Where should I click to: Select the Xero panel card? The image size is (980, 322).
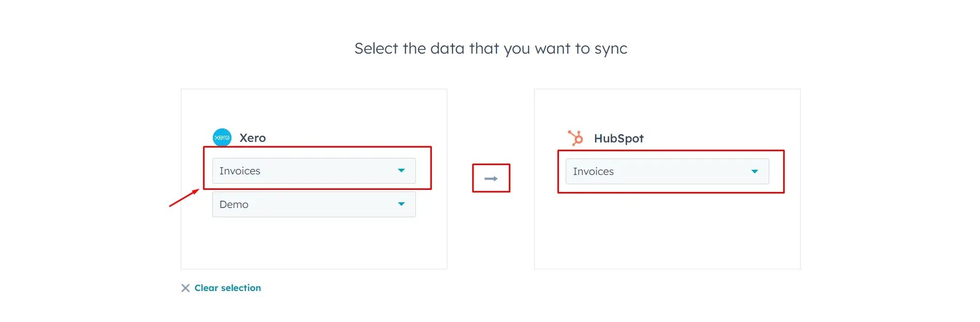(x=314, y=243)
